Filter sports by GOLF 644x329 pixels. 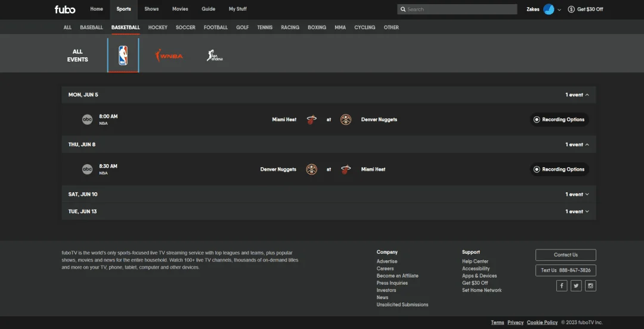click(242, 27)
